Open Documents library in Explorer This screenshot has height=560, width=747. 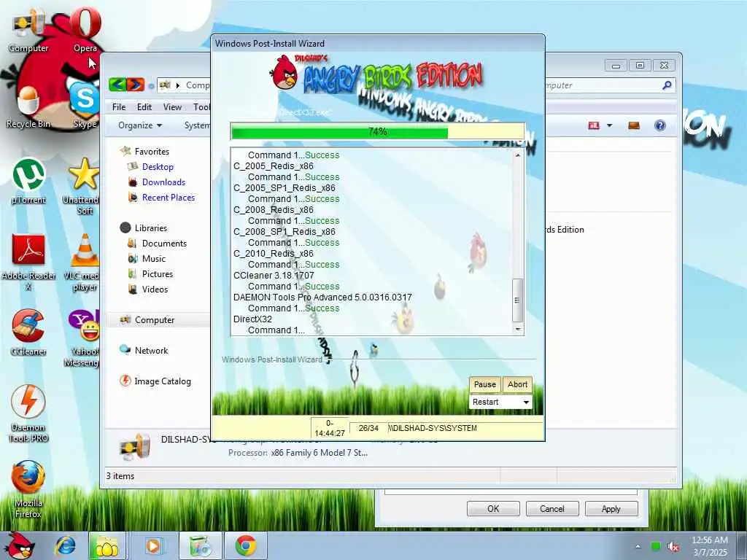click(x=164, y=244)
